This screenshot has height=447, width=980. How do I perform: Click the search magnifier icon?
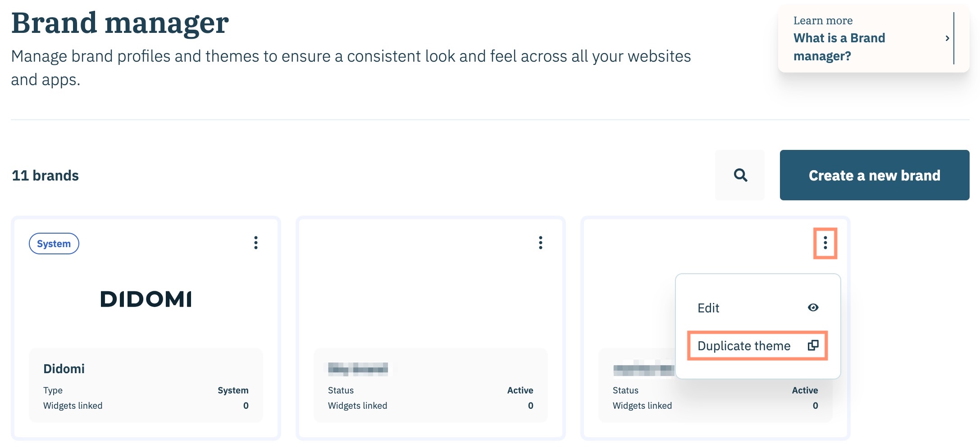coord(740,175)
